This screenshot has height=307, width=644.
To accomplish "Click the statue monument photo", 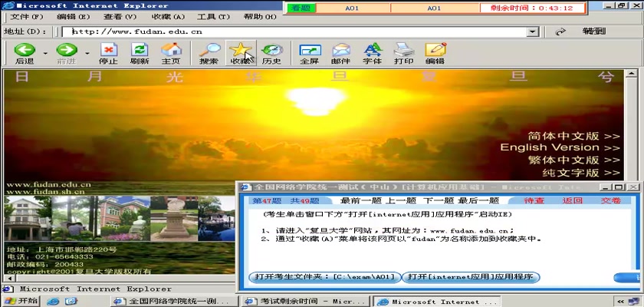I will 174,218.
